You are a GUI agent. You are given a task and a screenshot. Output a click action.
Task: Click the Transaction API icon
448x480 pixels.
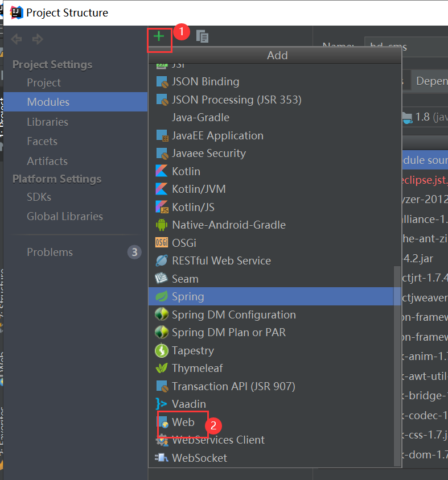point(162,386)
